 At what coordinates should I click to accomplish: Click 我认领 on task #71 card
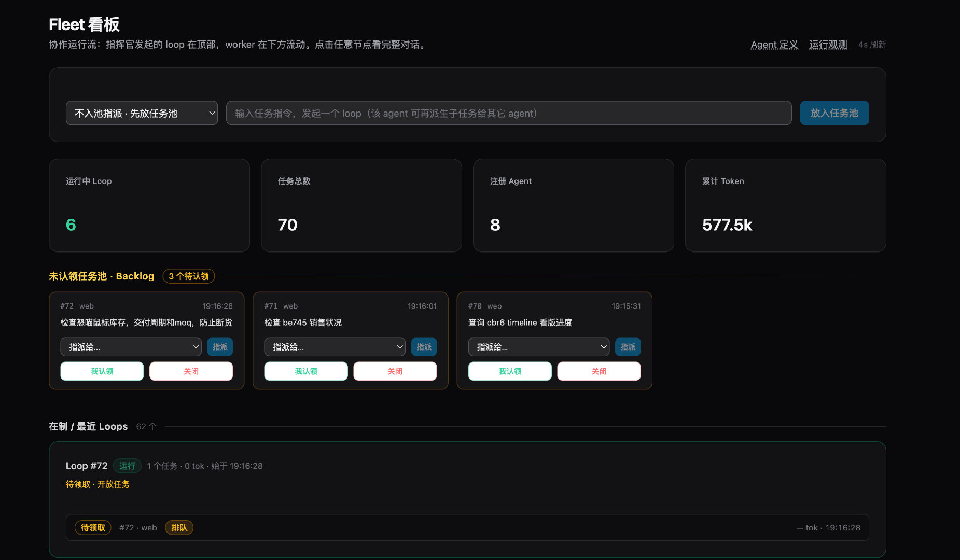point(306,371)
